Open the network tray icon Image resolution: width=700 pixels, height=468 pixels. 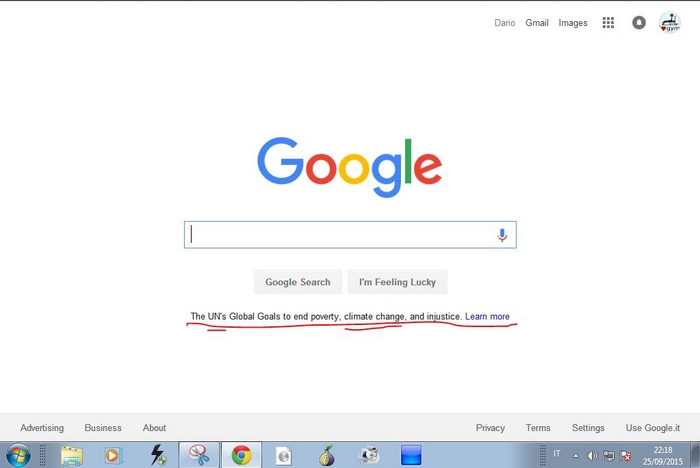608,456
